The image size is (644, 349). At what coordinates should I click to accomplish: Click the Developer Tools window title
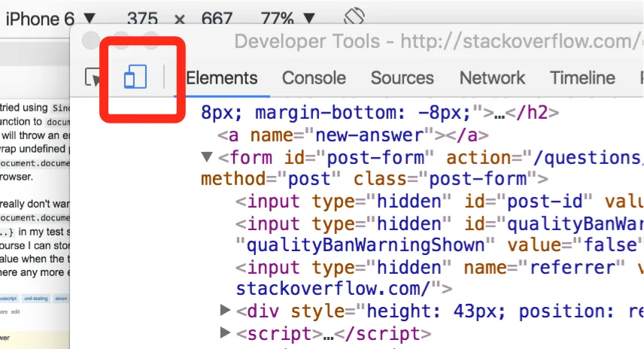coord(438,41)
